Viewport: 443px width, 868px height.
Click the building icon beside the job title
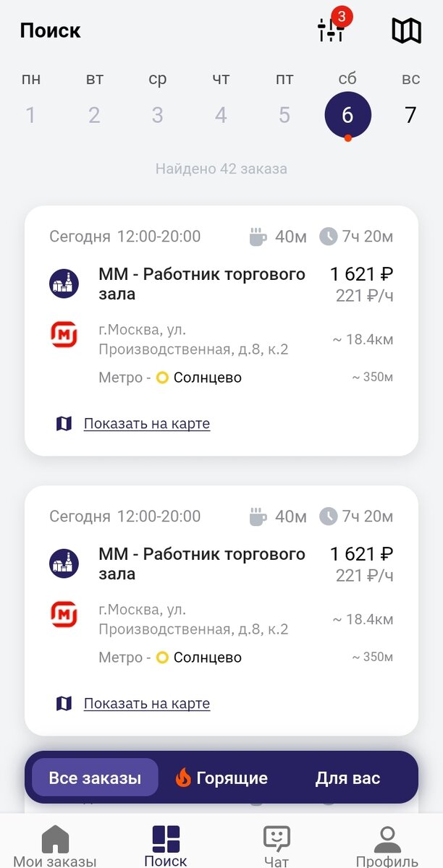[64, 282]
